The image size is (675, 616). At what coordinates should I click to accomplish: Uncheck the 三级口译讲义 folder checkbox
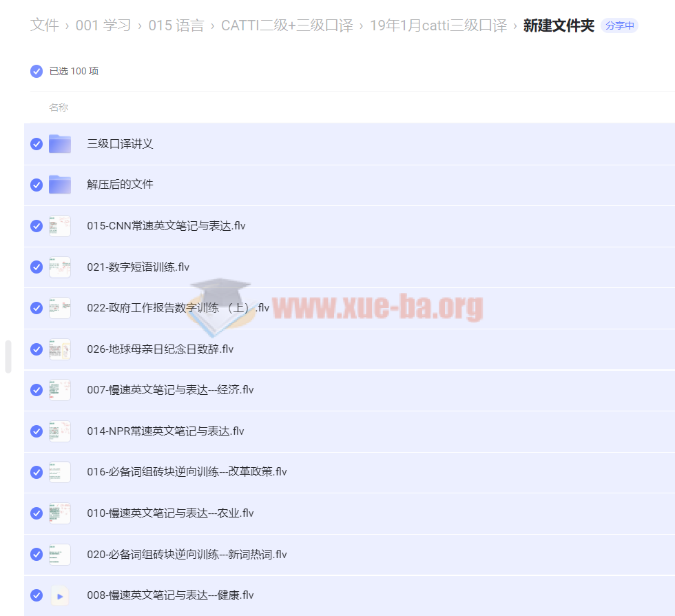37,144
